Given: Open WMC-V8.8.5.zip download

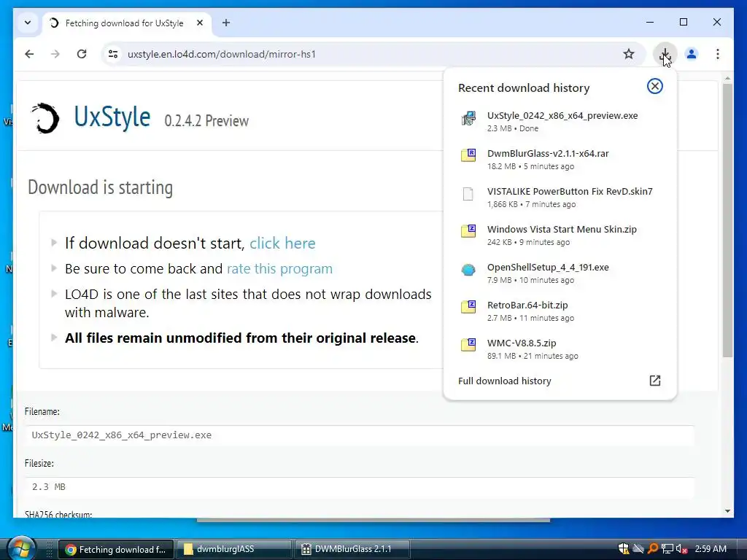Looking at the screenshot, I should 560,349.
